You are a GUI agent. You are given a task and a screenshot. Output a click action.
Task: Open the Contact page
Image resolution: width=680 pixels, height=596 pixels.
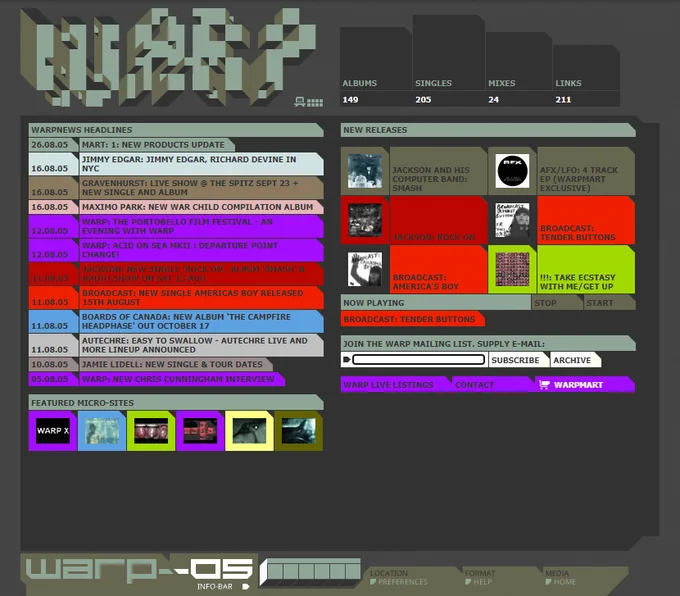coord(493,385)
